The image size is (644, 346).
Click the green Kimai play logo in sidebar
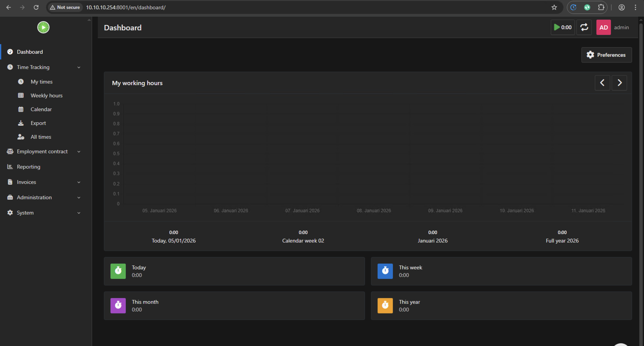pos(43,27)
